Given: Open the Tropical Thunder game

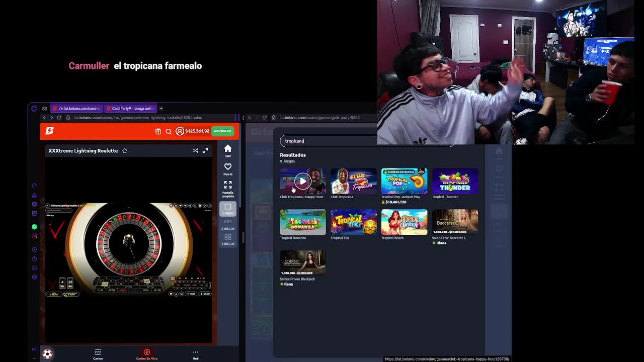Looking at the screenshot, I should click(x=455, y=181).
